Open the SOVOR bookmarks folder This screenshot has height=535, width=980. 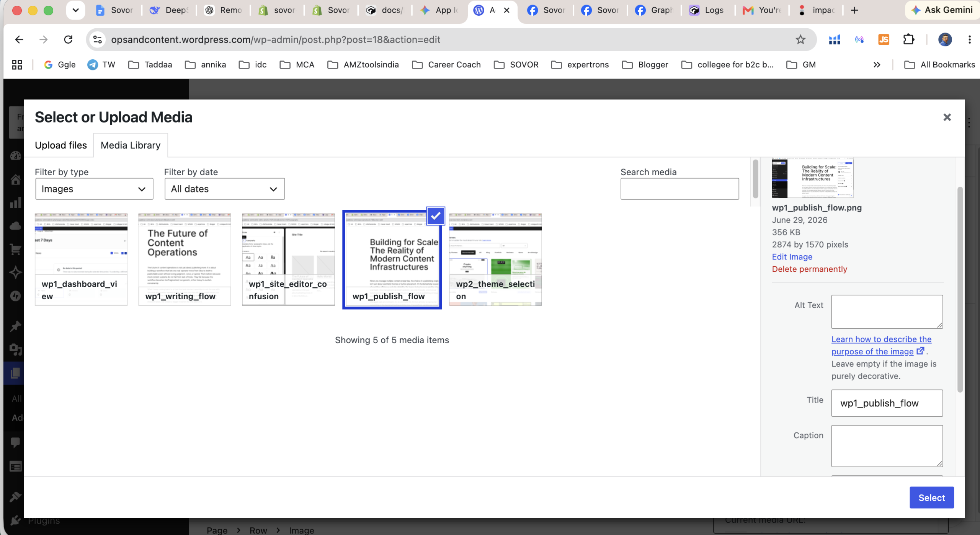coord(516,65)
